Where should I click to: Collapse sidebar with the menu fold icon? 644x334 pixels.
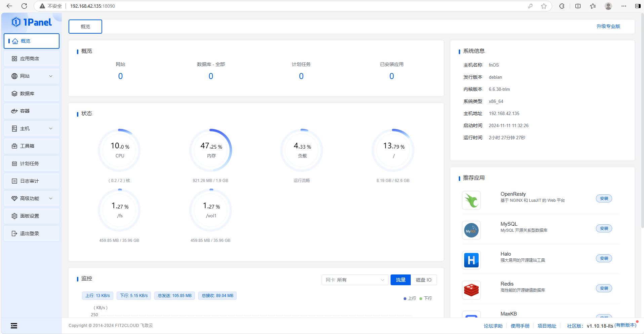14,326
